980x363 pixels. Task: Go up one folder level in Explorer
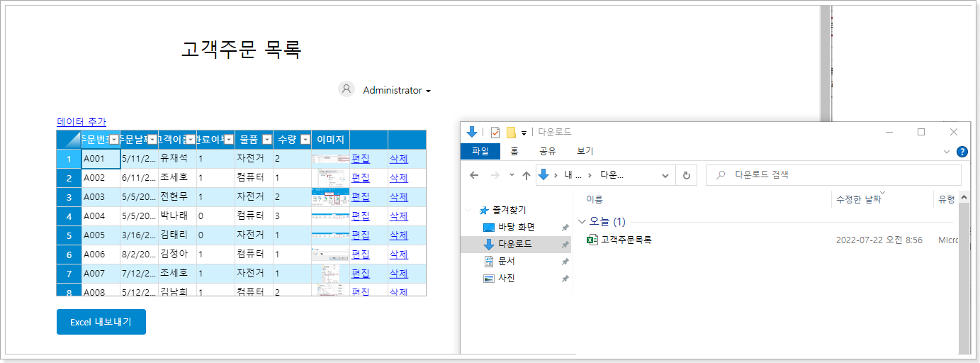pyautogui.click(x=526, y=175)
